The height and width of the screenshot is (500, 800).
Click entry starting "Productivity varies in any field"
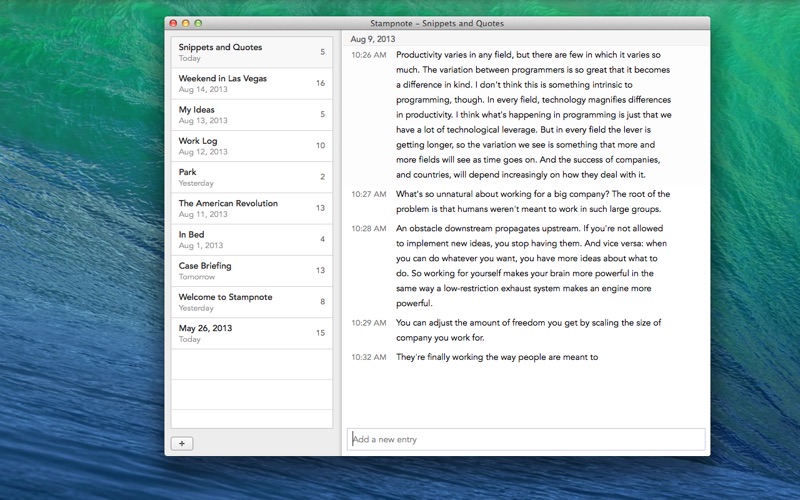534,115
